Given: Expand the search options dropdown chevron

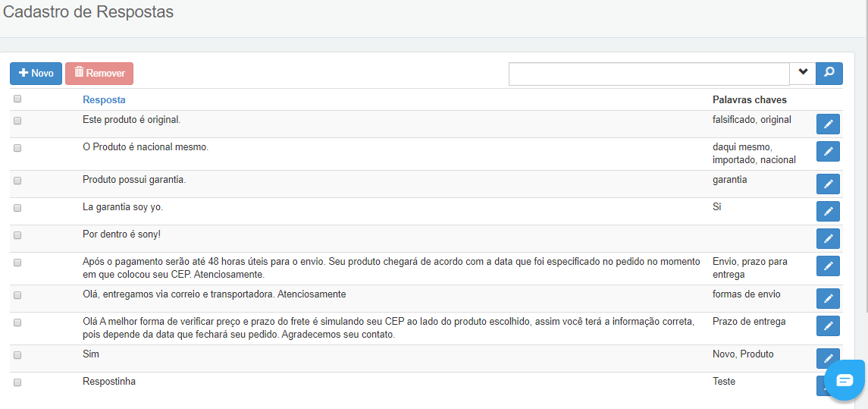Looking at the screenshot, I should pos(803,73).
